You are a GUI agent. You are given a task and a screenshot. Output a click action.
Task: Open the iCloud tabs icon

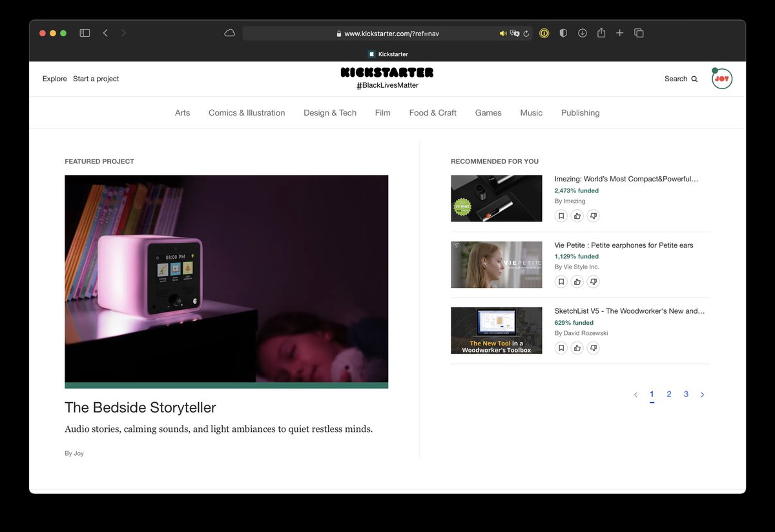(229, 33)
